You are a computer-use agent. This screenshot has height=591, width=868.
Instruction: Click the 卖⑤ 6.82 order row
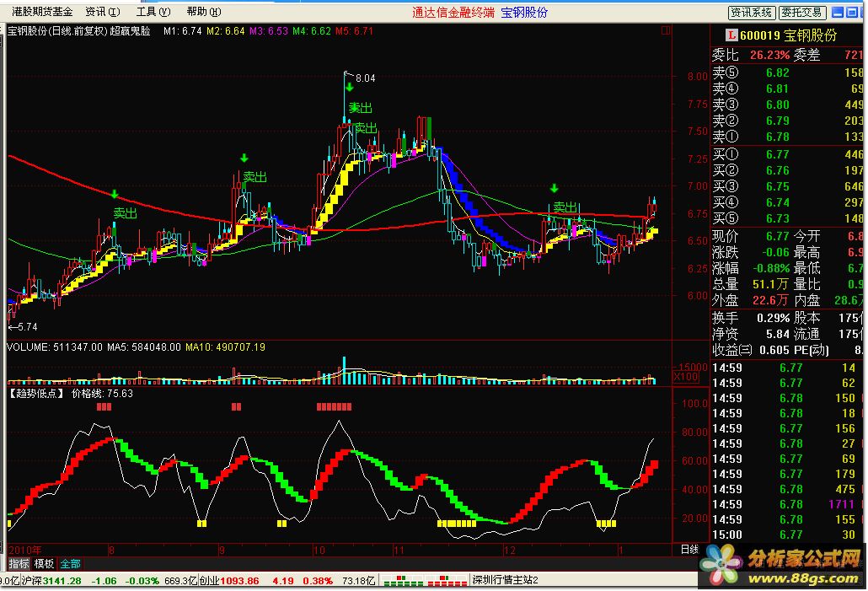click(787, 73)
